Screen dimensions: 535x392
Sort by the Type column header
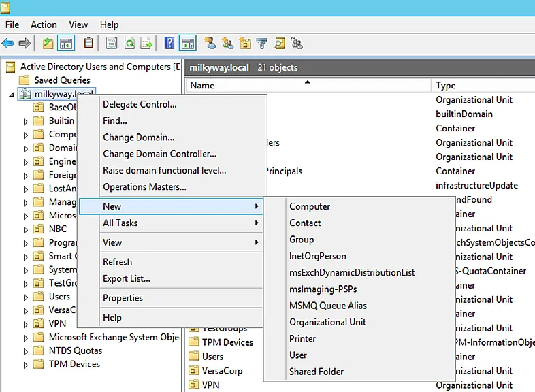483,85
